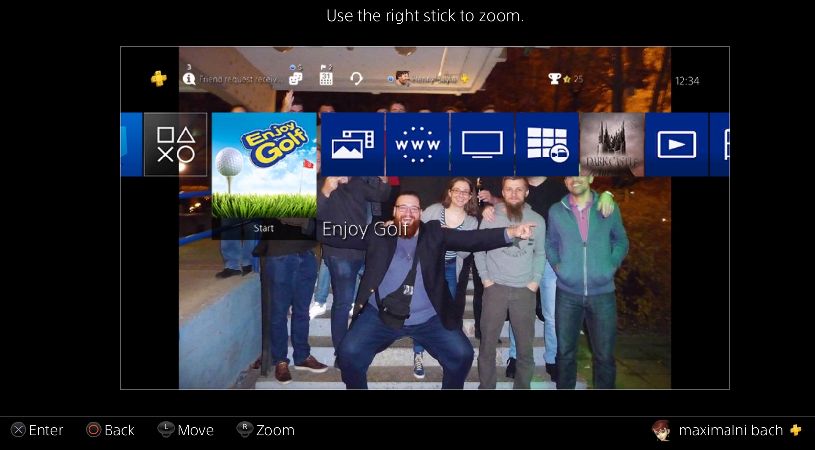Select the Party headset icon

pos(356,78)
